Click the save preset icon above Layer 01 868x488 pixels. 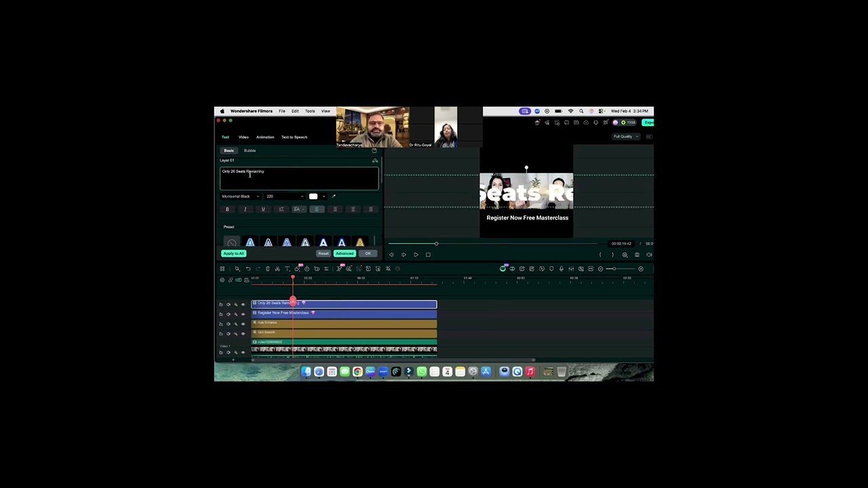tap(374, 150)
